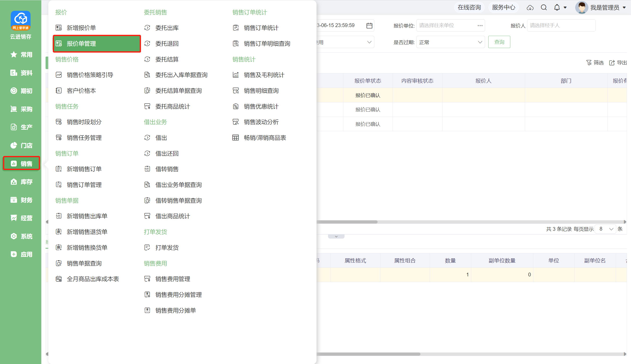The image size is (631, 364).
Task: Click the 副单位数量 column header
Action: (502, 261)
